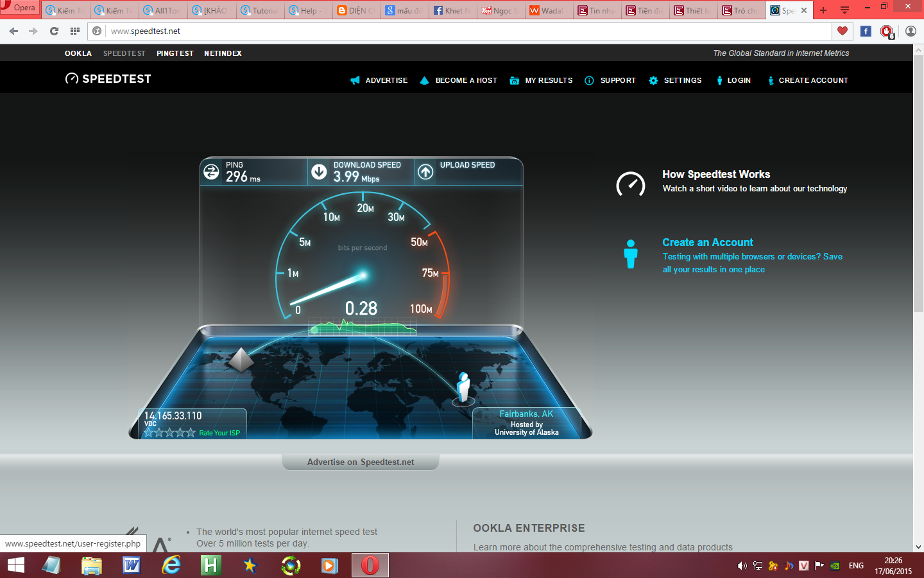Viewport: 924px width, 578px height.
Task: Open the How Speedtest Works video link
Action: point(716,174)
